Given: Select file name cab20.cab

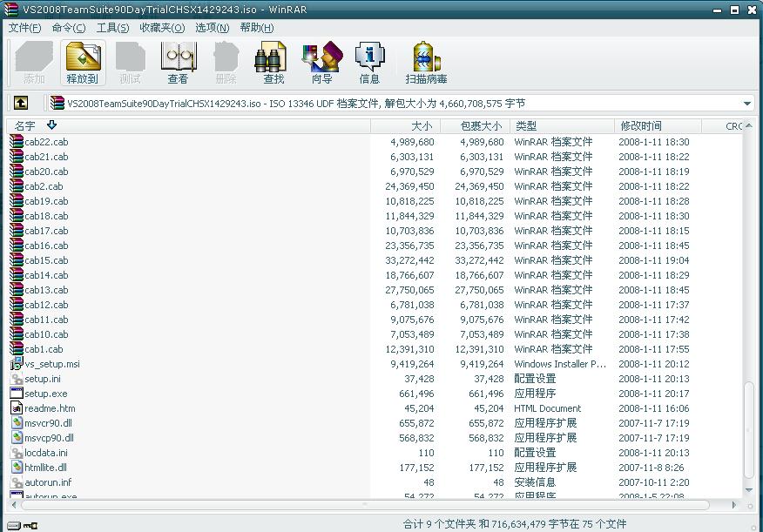Looking at the screenshot, I should click(x=46, y=172).
